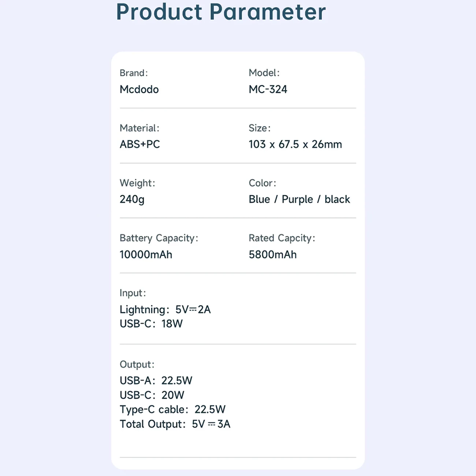Click the Weight label
476x476 pixels.
pos(137,183)
